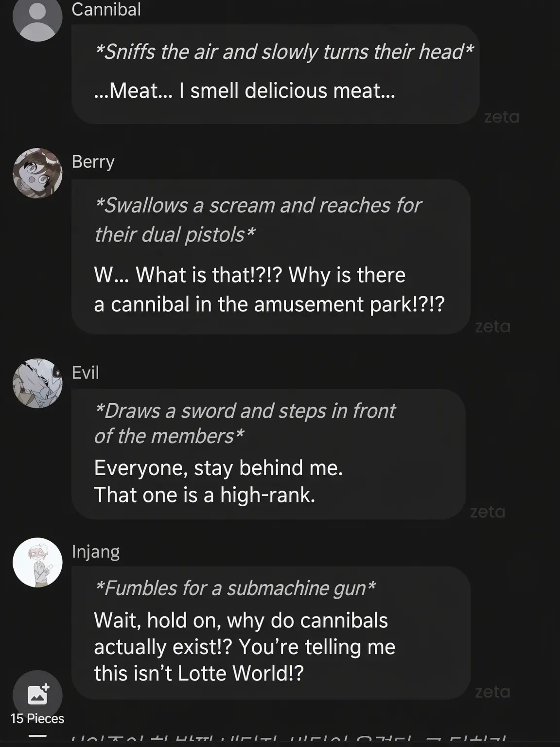Image resolution: width=560 pixels, height=747 pixels.
Task: Click the Evil sender name
Action: tap(85, 373)
